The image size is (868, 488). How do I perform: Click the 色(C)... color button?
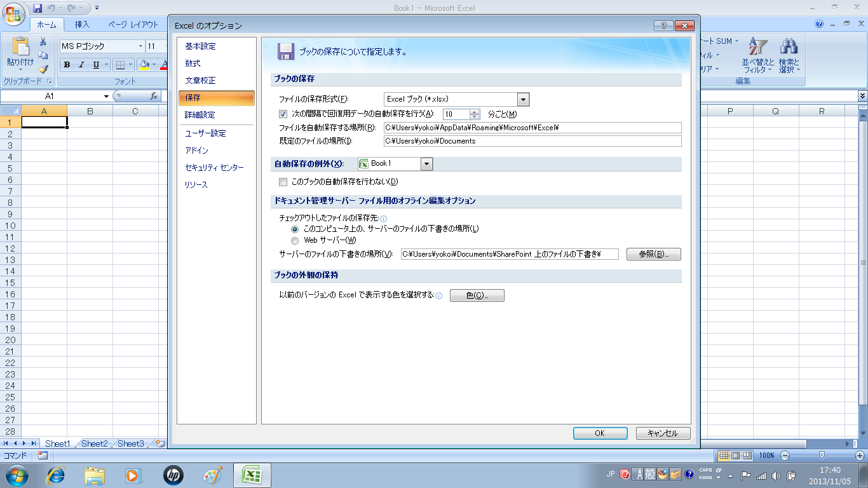click(477, 295)
